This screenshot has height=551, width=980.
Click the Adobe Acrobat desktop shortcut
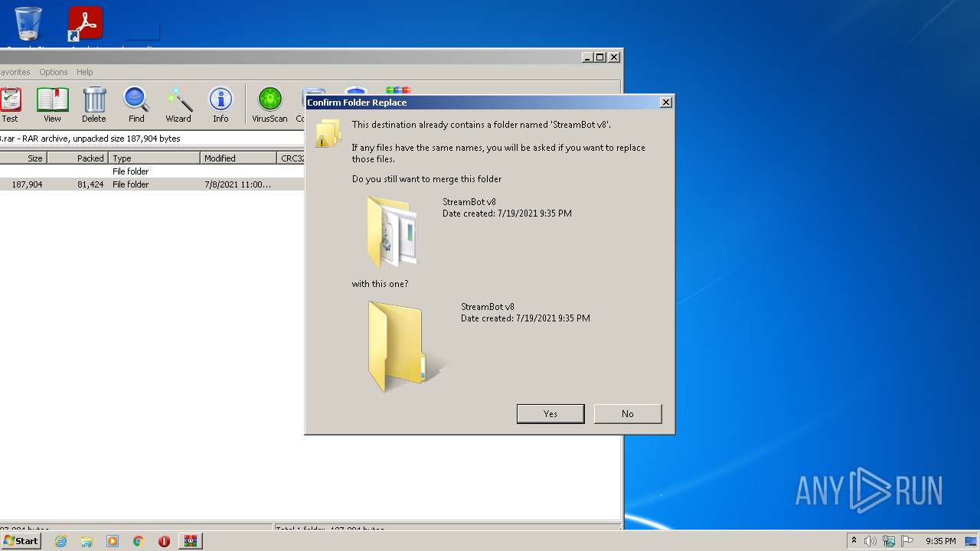pyautogui.click(x=85, y=24)
